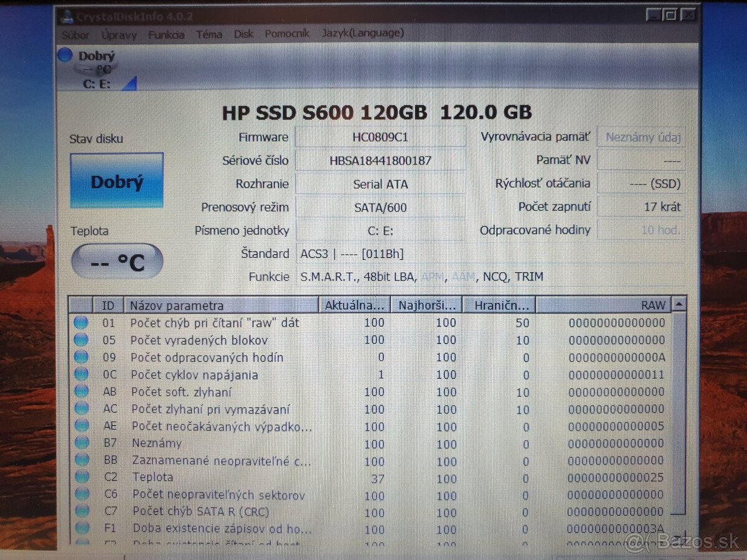The width and height of the screenshot is (747, 560).
Task: Select the blue health status circle above the temperature
Action: pyautogui.click(x=65, y=55)
